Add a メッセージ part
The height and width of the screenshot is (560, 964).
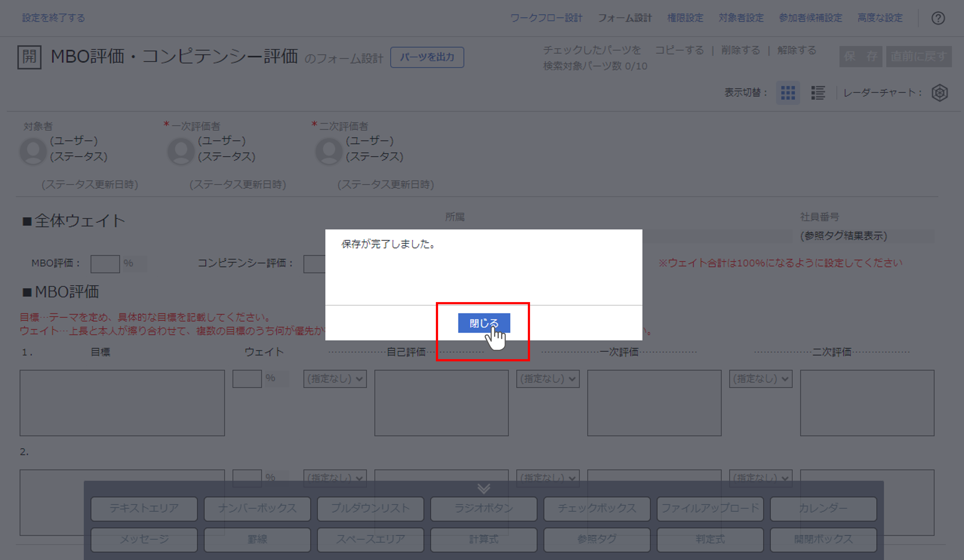click(x=144, y=540)
